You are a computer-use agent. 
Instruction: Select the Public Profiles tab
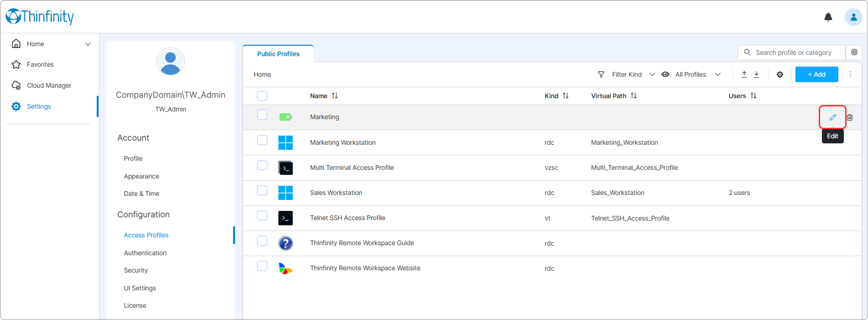click(x=278, y=54)
